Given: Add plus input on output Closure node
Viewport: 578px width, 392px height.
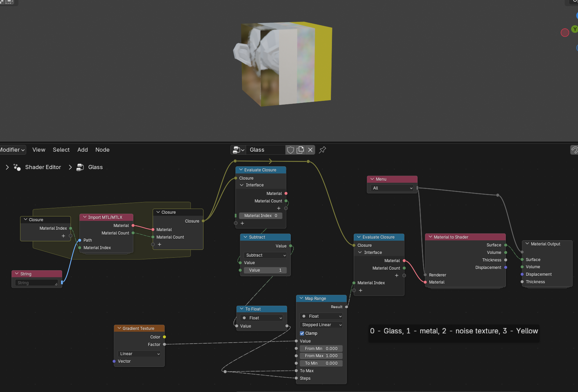Looking at the screenshot, I should 159,244.
